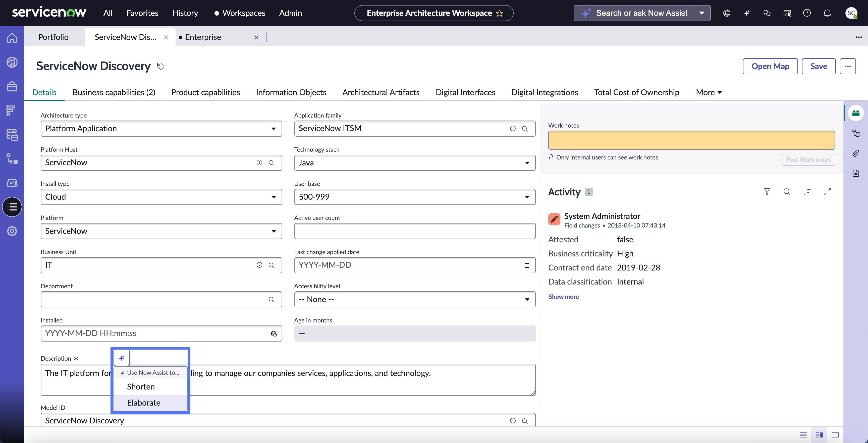Open the Architecture type dropdown
The image size is (868, 443).
161,129
